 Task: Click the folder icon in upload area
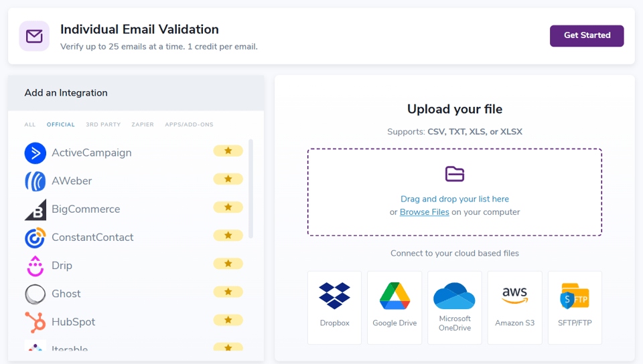(455, 174)
